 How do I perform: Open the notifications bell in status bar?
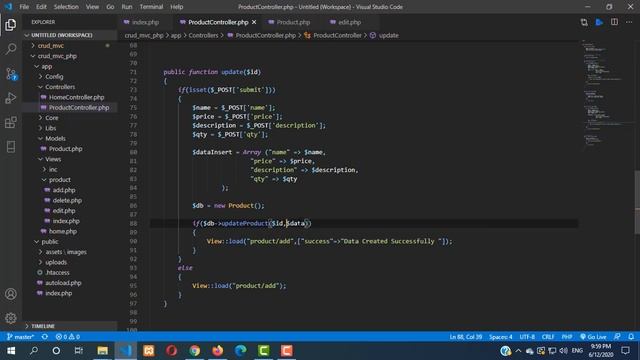click(631, 337)
